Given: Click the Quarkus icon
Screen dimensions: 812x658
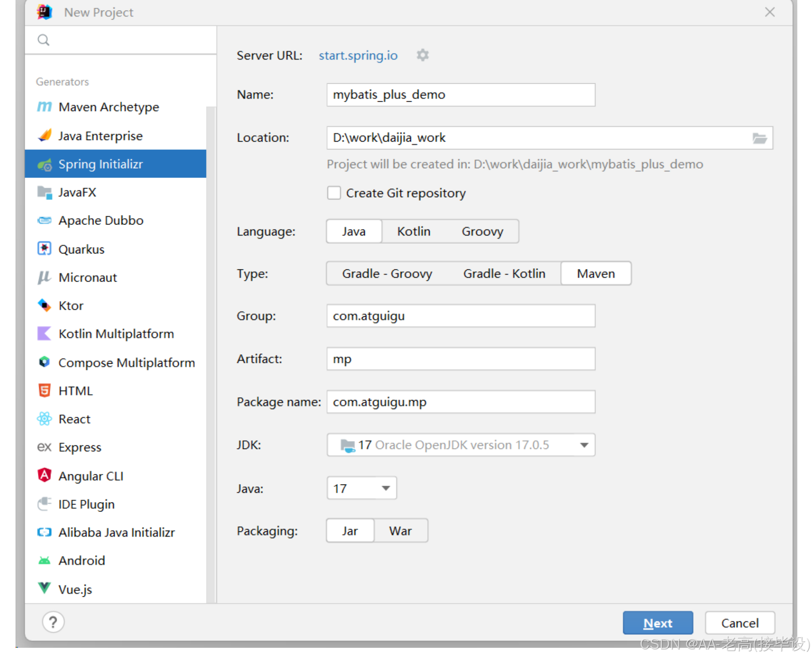Looking at the screenshot, I should (x=44, y=249).
